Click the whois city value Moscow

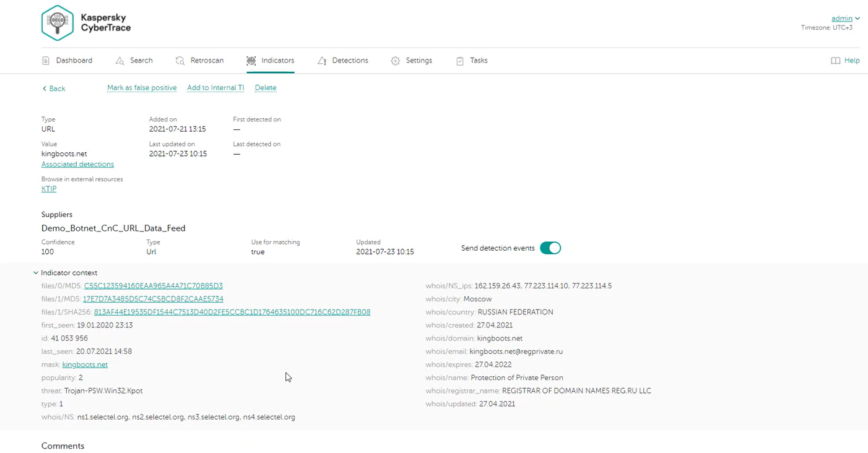(x=477, y=299)
